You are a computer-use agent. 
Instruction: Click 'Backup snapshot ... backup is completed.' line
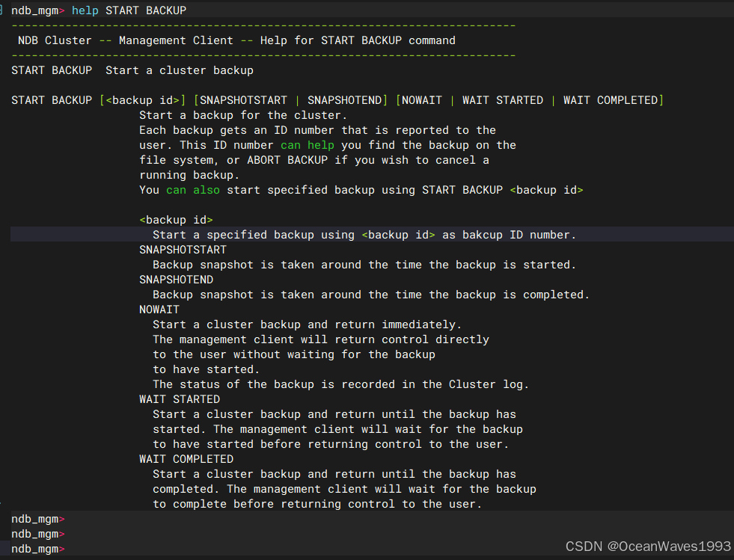[x=371, y=295]
